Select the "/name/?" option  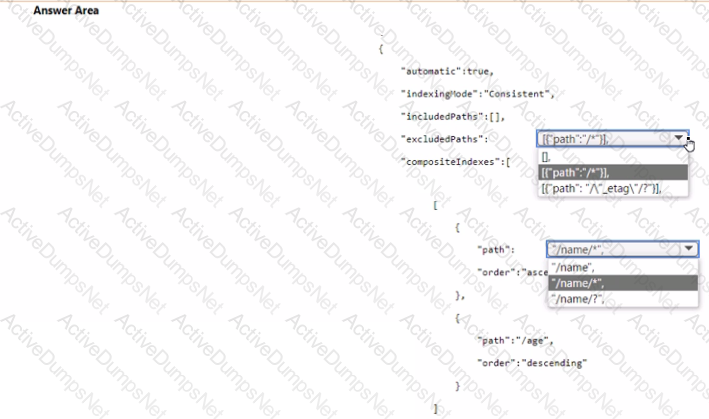point(623,299)
